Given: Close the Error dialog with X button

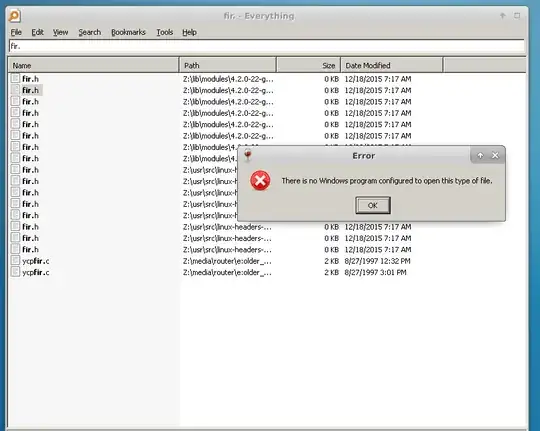Looking at the screenshot, I should pos(495,156).
